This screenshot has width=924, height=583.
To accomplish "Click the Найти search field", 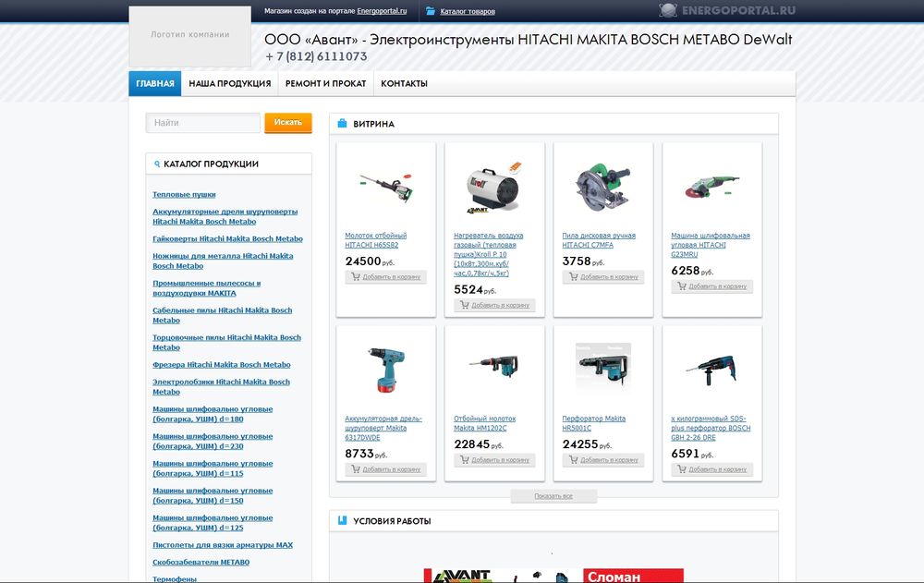I will 202,123.
